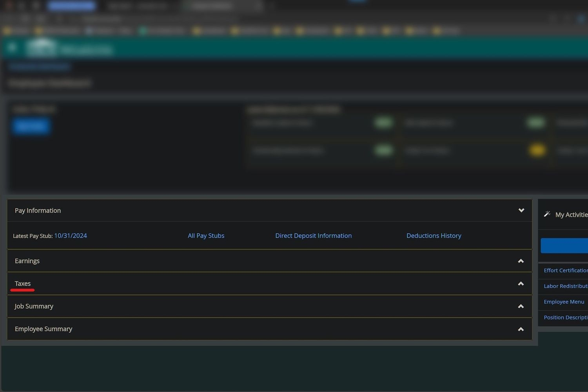The image size is (588, 392).
Task: Expand the Taxes section arrow
Action: (521, 284)
